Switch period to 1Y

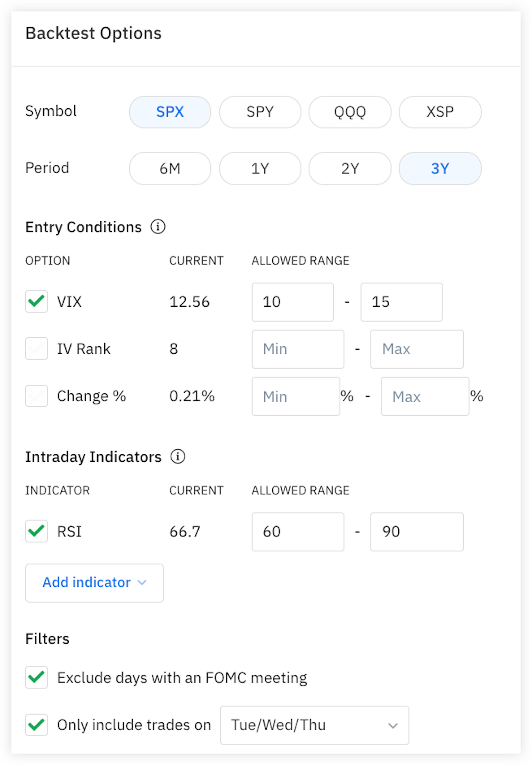point(260,168)
